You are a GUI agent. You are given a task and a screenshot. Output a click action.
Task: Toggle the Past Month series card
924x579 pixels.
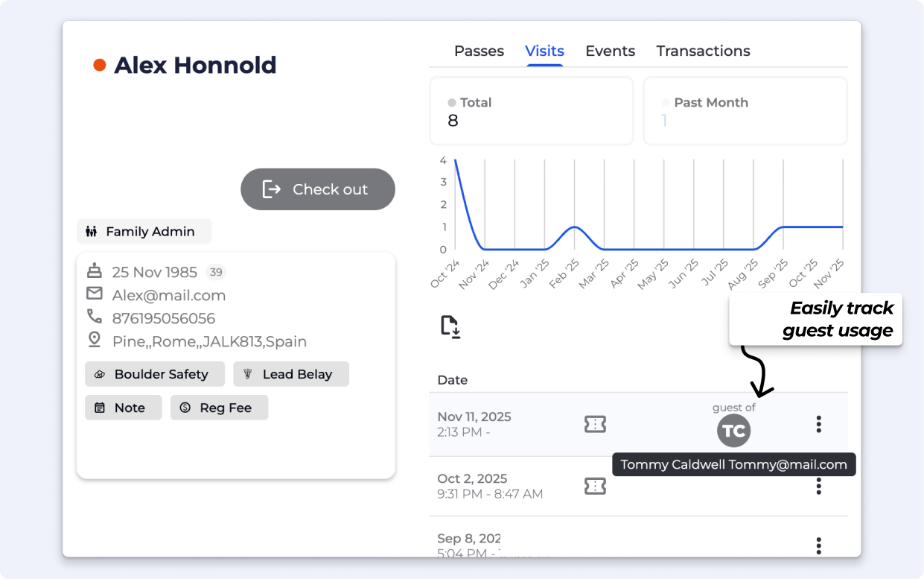point(704,103)
